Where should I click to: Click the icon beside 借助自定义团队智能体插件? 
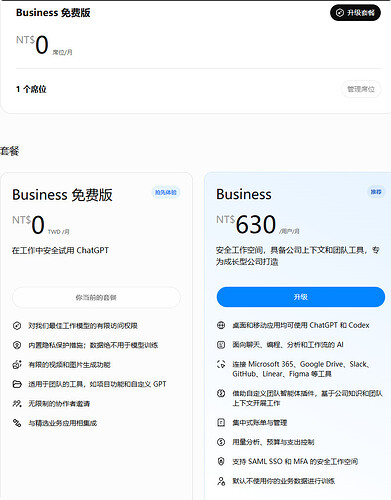(221, 393)
